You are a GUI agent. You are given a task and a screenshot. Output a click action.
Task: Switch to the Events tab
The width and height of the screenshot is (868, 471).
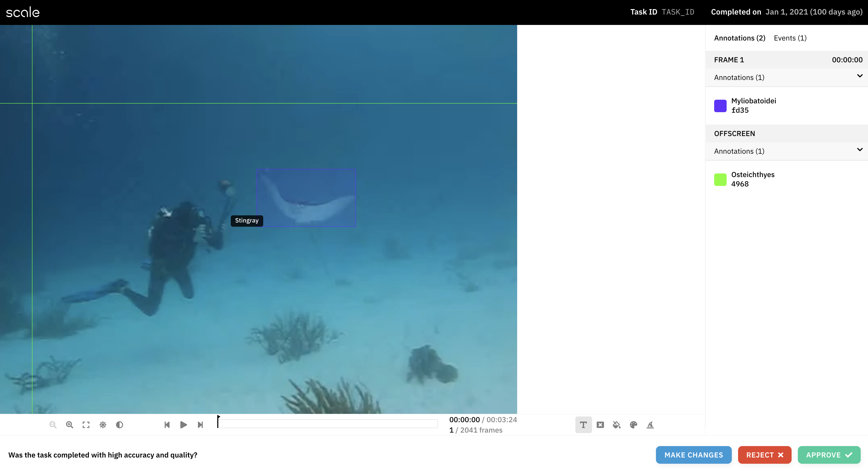point(790,38)
